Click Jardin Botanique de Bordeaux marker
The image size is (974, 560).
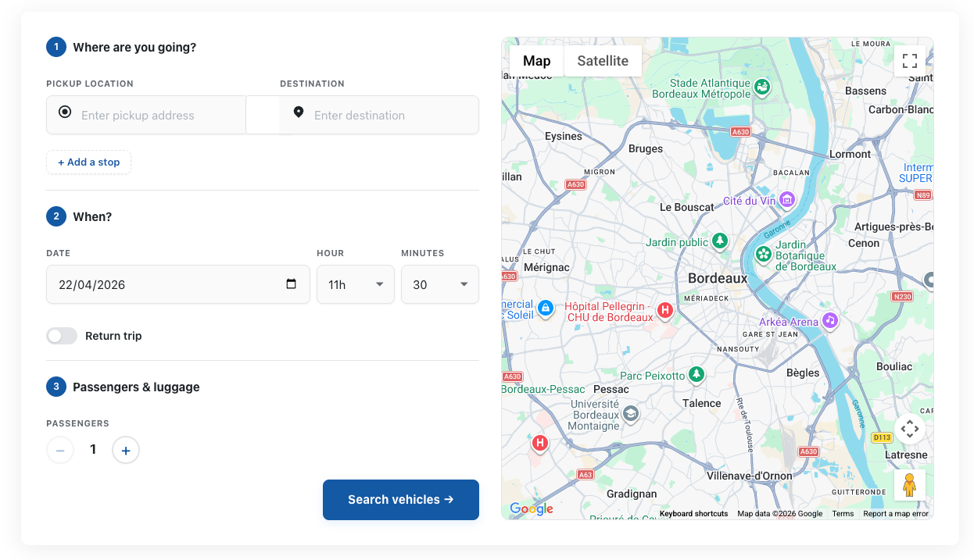coord(763,254)
